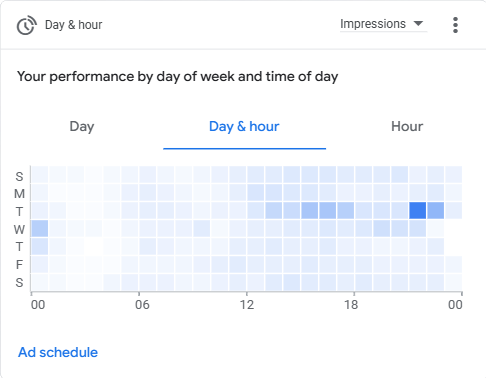The height and width of the screenshot is (378, 486).
Task: Click the 12 hour axis label
Action: [x=247, y=305]
